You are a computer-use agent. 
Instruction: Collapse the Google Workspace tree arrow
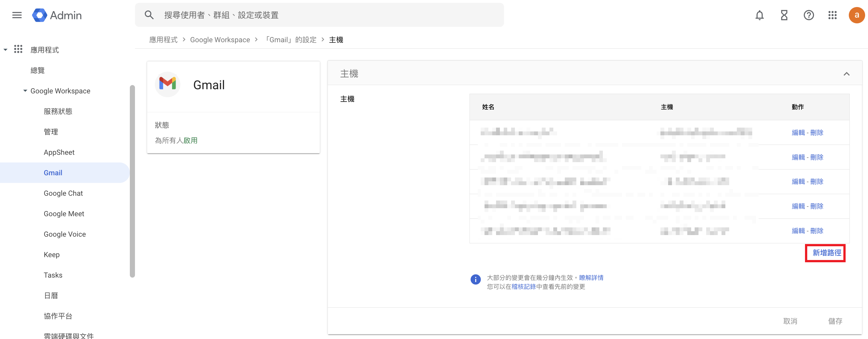(25, 91)
